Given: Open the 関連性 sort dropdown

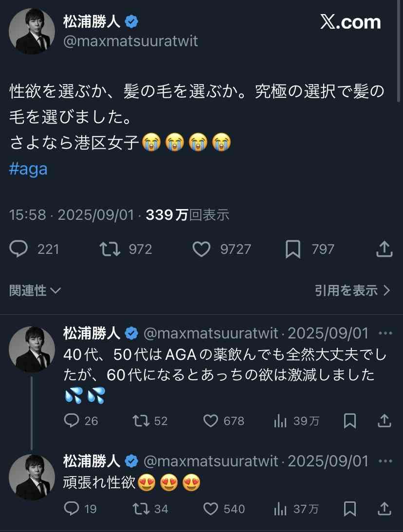Looking at the screenshot, I should [x=35, y=291].
